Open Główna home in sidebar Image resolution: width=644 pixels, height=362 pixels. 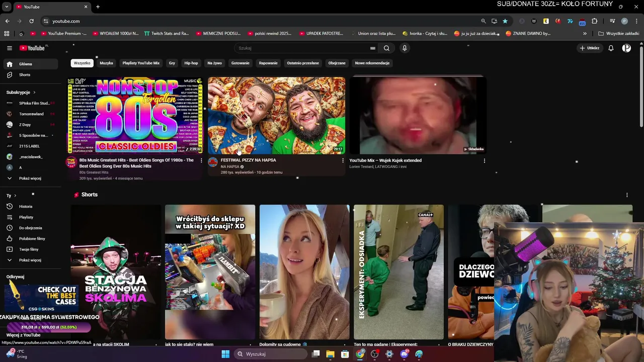point(31,64)
